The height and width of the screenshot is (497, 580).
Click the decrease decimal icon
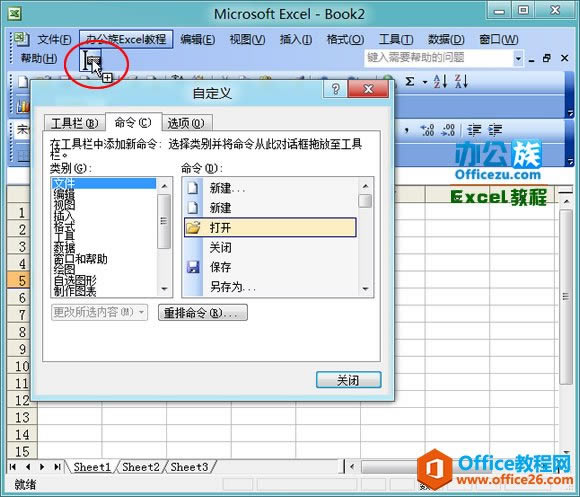(448, 130)
